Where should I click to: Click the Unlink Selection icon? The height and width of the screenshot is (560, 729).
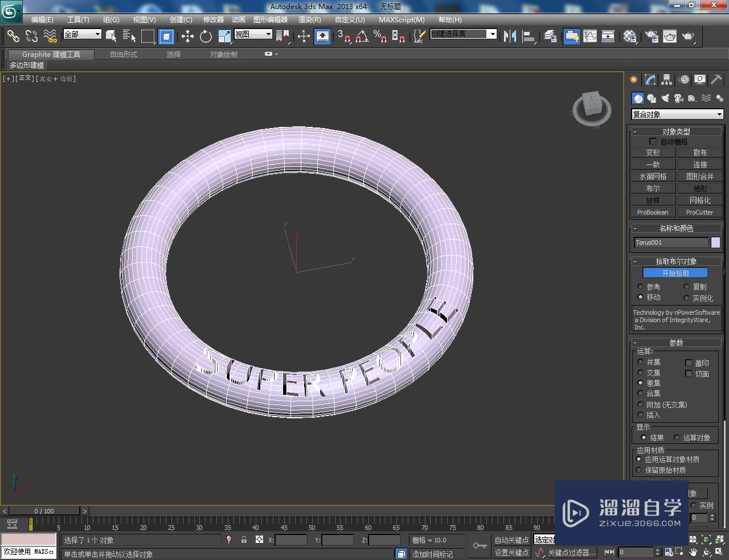31,36
